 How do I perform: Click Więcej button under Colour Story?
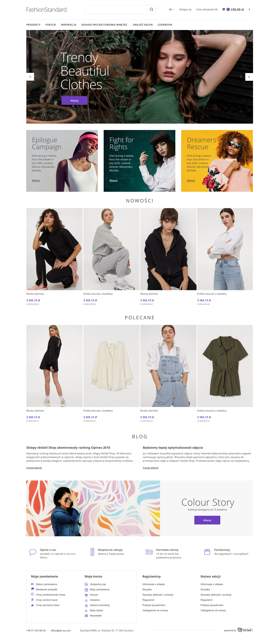pyautogui.click(x=207, y=520)
